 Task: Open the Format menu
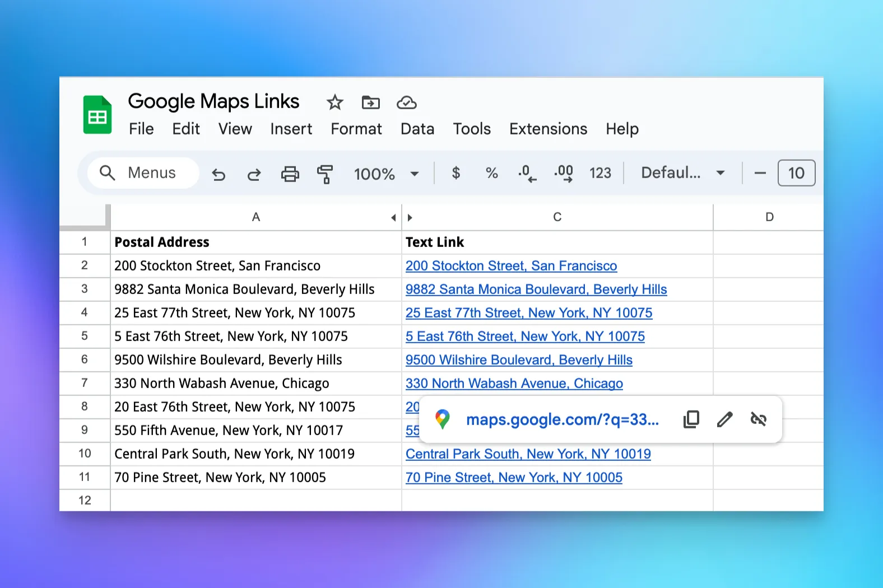click(x=356, y=129)
